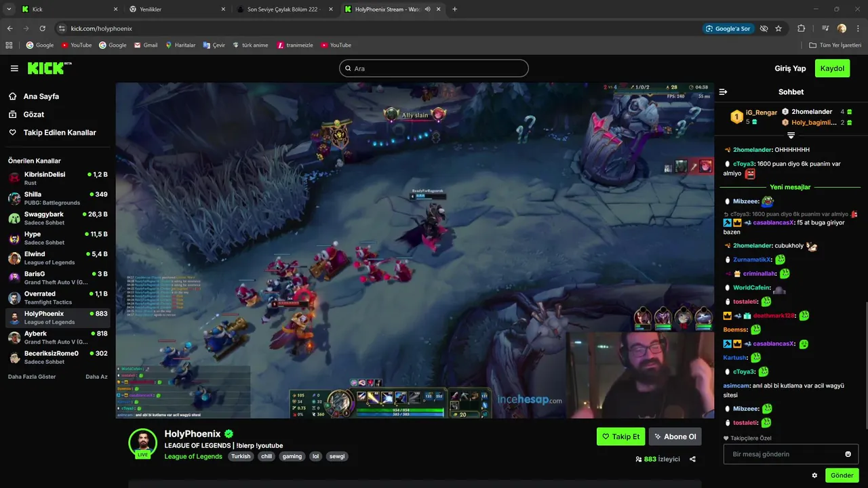This screenshot has height=488, width=868.
Task: Reload the page
Action: (x=42, y=28)
